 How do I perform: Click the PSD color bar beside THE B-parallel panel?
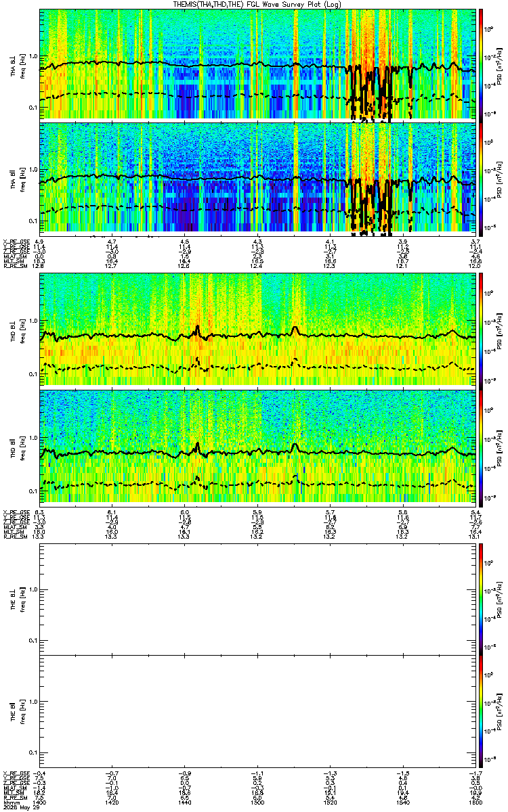pos(480,710)
